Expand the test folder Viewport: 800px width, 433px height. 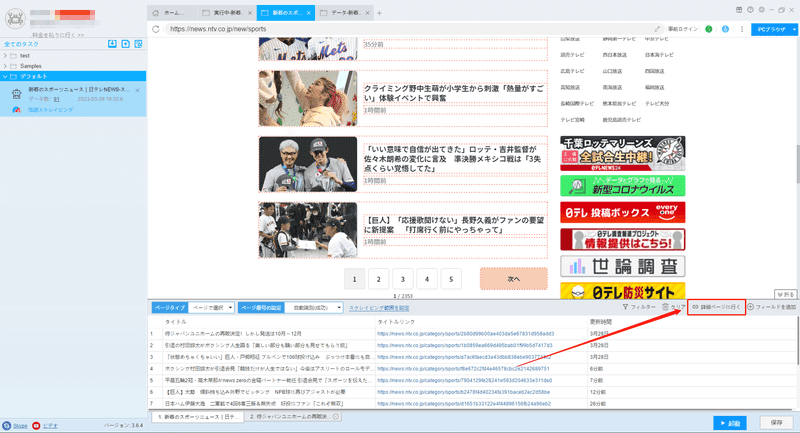[x=5, y=56]
